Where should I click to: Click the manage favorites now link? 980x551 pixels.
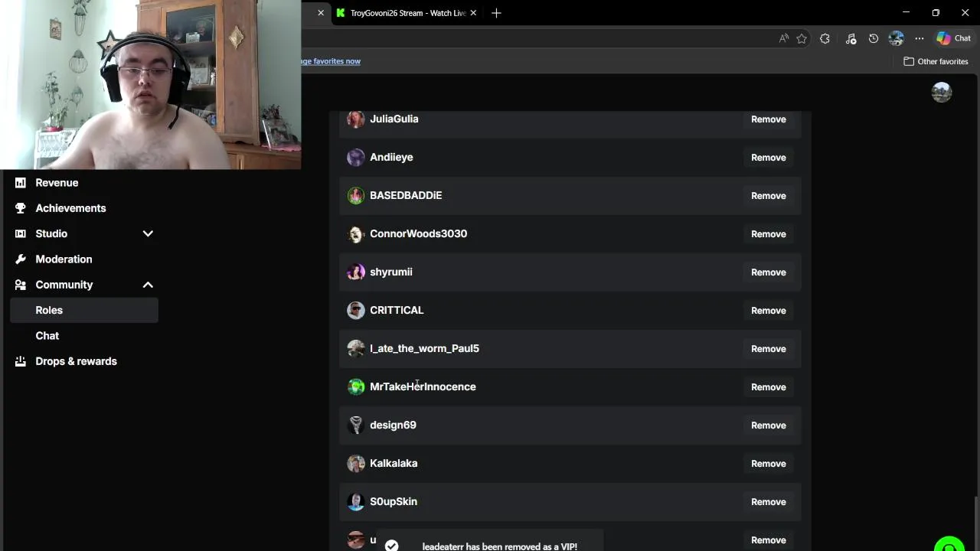tap(331, 61)
